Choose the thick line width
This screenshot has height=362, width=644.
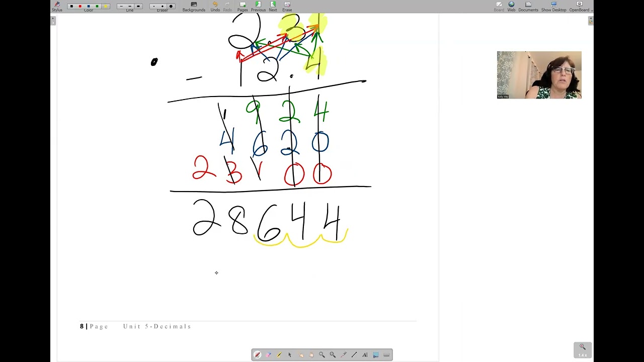coord(138,6)
